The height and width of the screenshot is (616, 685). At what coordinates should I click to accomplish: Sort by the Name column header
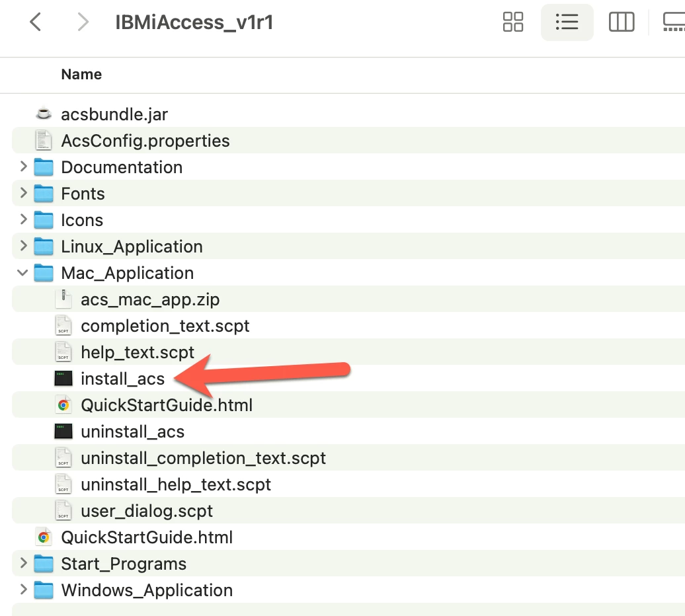(81, 74)
